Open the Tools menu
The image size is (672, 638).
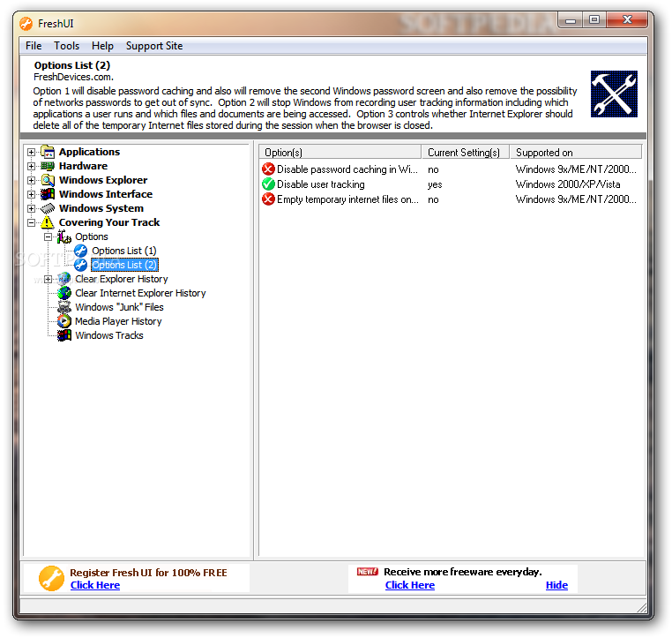click(66, 46)
